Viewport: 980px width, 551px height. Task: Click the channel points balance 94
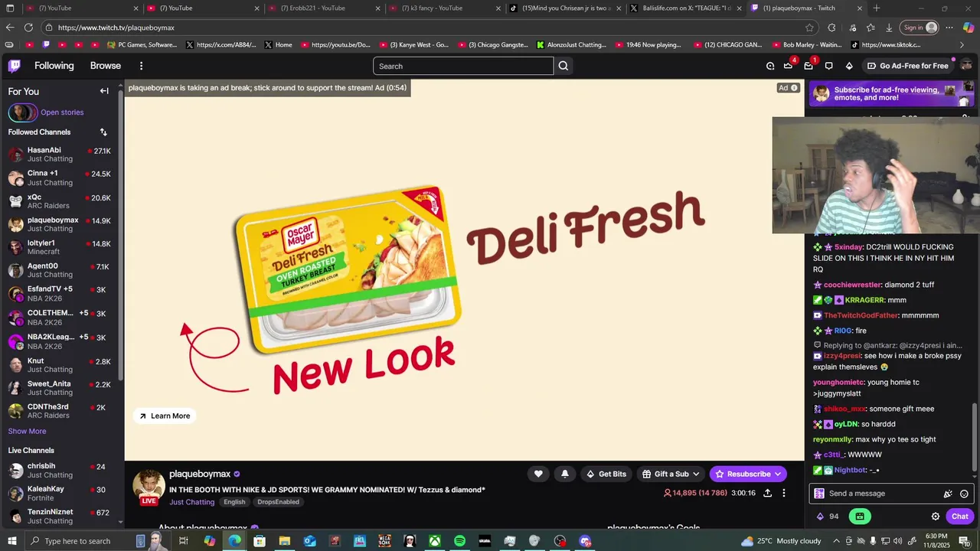[828, 517]
